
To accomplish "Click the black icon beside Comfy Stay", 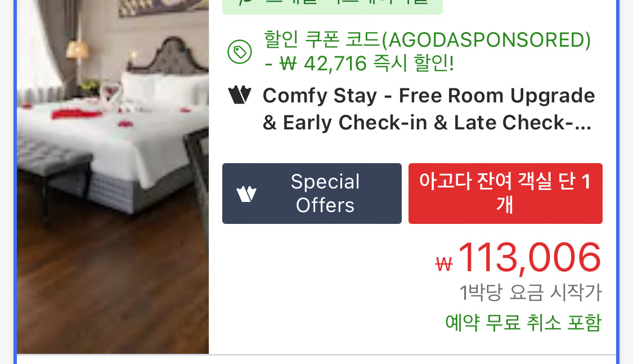I will pos(240,95).
